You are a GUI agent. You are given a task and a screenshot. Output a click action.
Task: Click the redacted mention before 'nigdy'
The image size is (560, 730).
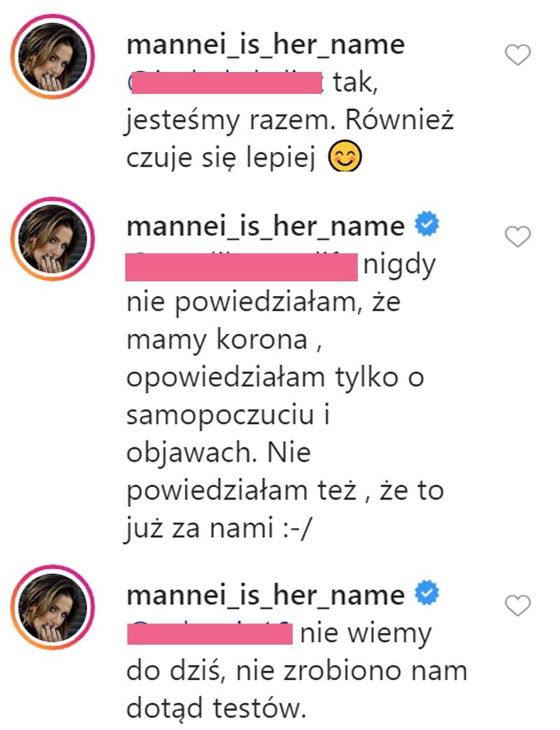242,267
